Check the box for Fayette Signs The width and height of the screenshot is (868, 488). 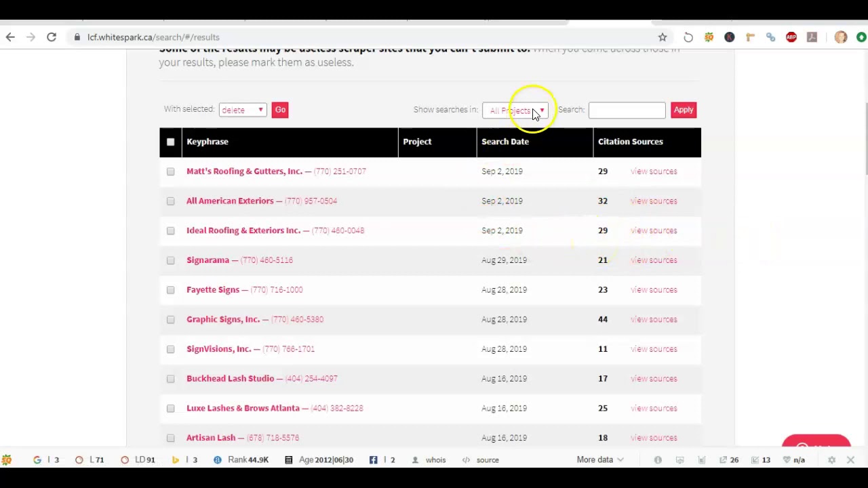[170, 290]
